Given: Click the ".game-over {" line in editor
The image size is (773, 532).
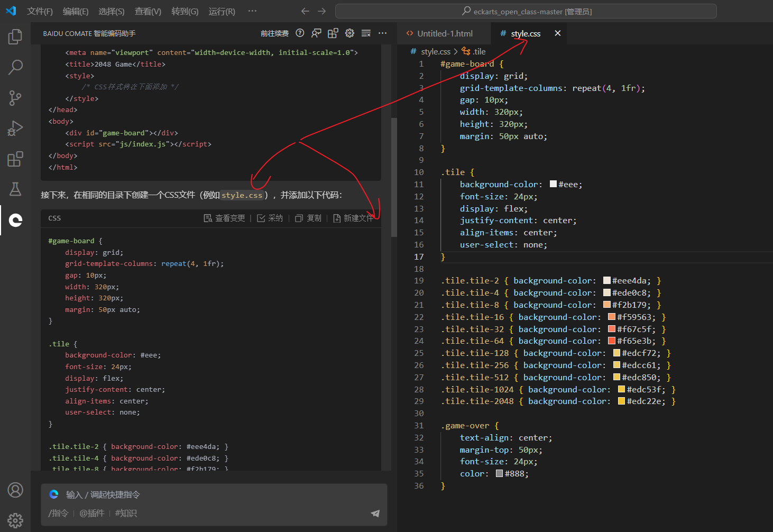Looking at the screenshot, I should coord(470,425).
